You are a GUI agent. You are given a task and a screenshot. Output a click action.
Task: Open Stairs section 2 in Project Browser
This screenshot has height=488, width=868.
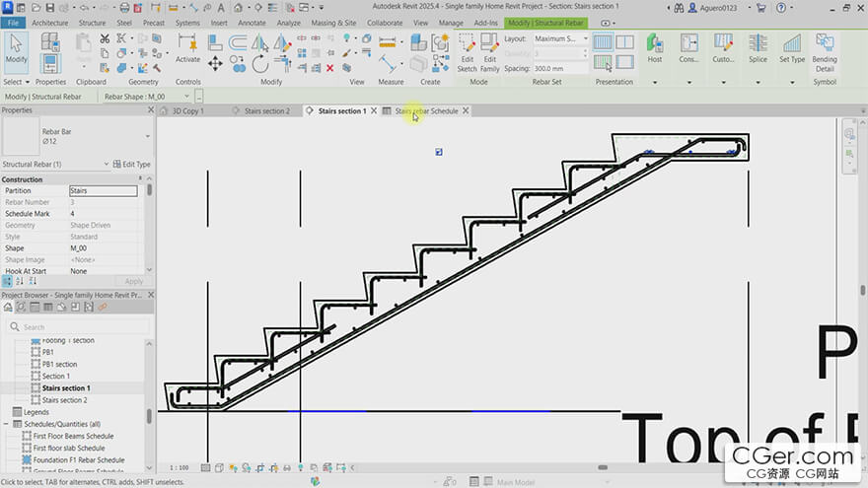64,400
